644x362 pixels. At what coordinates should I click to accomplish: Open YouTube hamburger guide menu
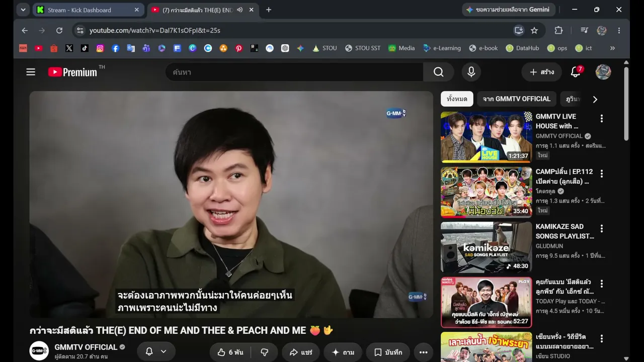[x=31, y=72]
